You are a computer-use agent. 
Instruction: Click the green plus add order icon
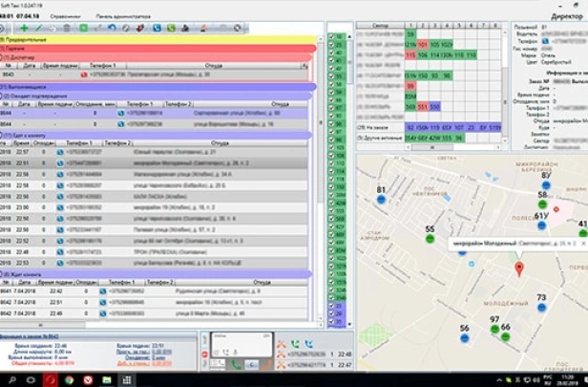tap(25, 29)
